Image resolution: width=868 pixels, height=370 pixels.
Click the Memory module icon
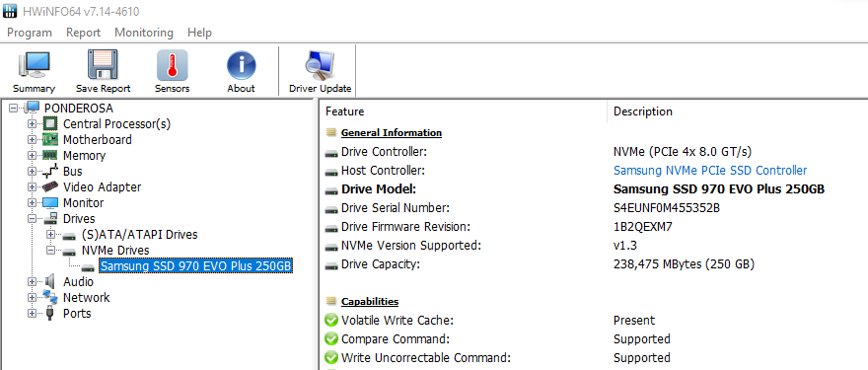[x=50, y=156]
